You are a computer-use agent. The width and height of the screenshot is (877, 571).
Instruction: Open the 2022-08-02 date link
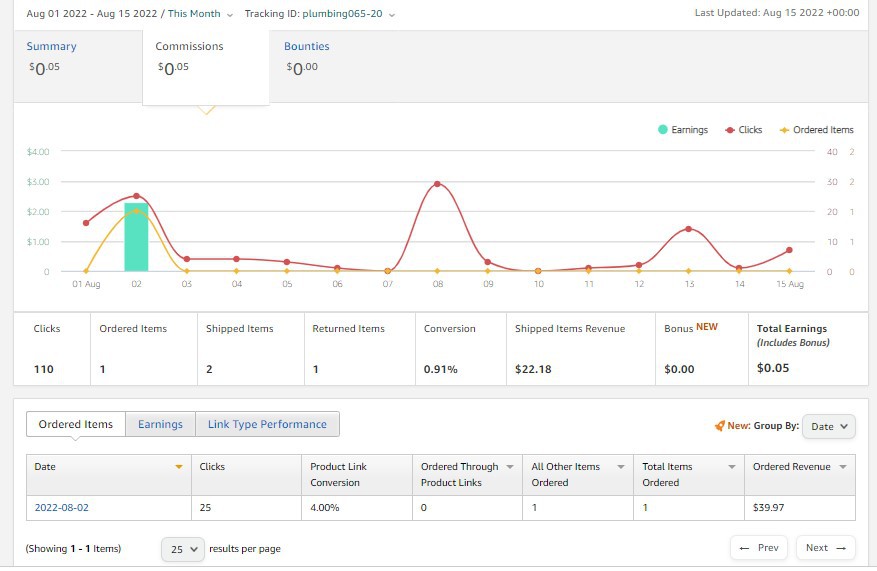(x=62, y=508)
